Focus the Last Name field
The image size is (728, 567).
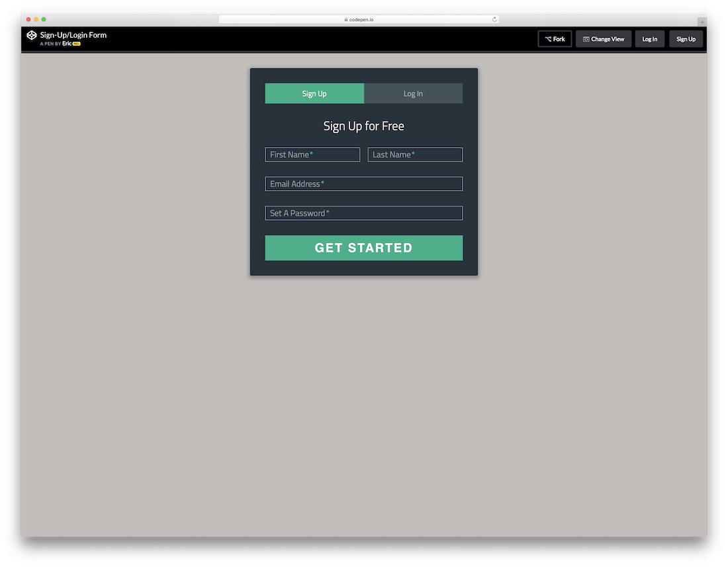(x=415, y=155)
